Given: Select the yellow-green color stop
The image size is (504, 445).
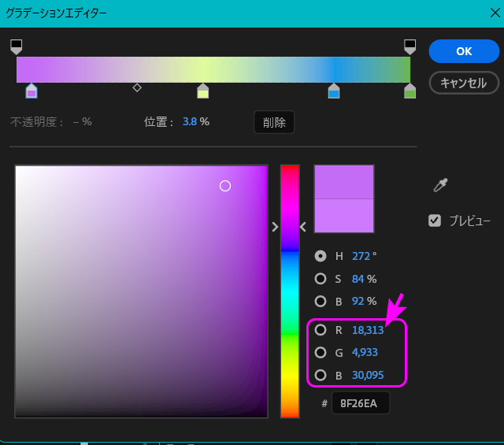Looking at the screenshot, I should (202, 91).
